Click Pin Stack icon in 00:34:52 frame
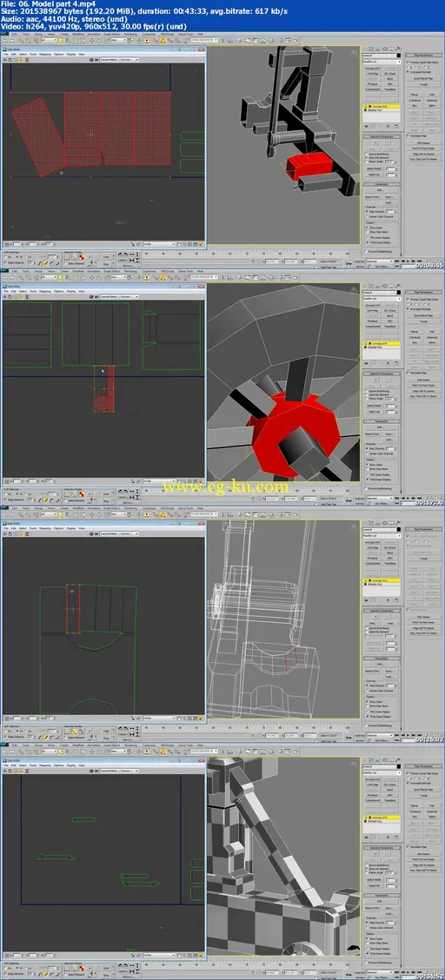Viewport: 445px width, 980px height. [366, 838]
